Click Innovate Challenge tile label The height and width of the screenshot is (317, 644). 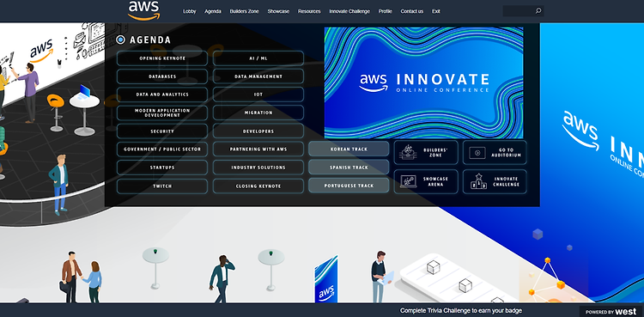(x=506, y=182)
